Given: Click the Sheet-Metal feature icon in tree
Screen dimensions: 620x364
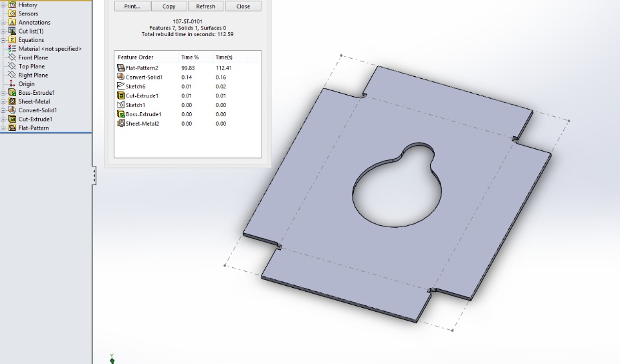Looking at the screenshot, I should tap(12, 101).
